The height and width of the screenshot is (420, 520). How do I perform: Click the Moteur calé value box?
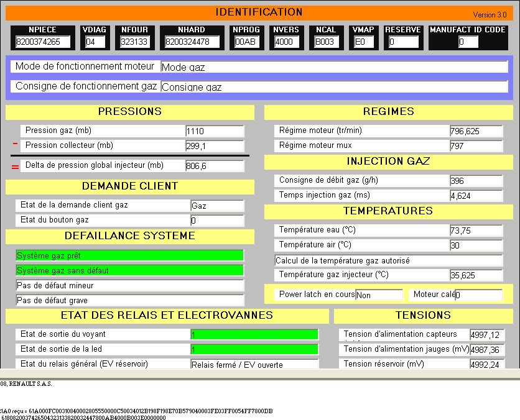tap(478, 295)
